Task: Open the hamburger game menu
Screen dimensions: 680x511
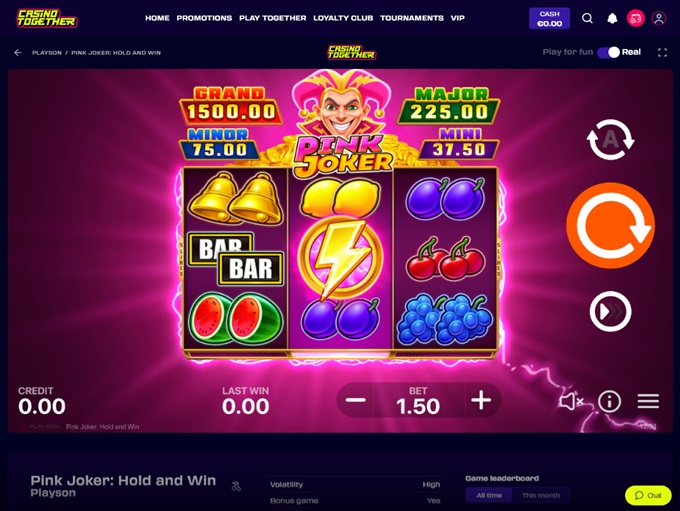Action: (x=648, y=401)
